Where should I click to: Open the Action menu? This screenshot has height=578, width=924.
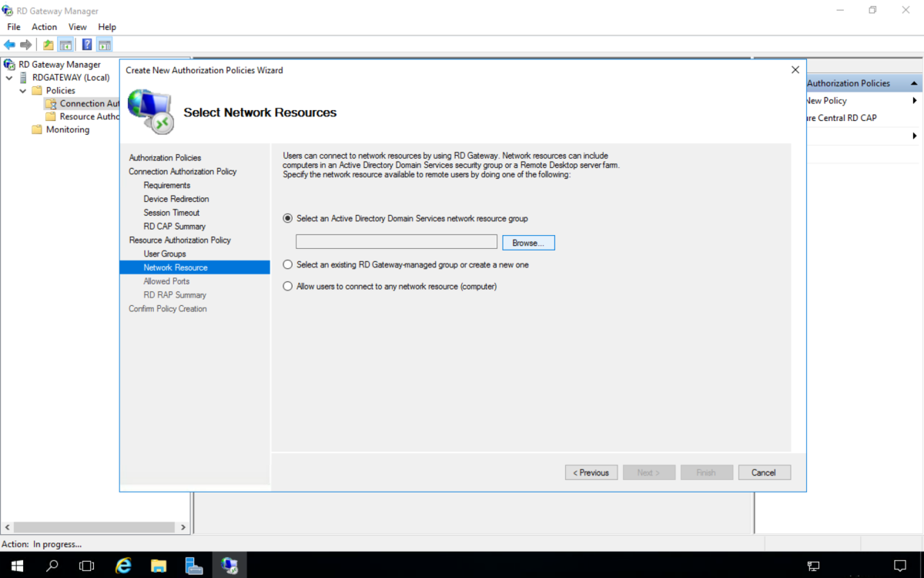pyautogui.click(x=44, y=26)
